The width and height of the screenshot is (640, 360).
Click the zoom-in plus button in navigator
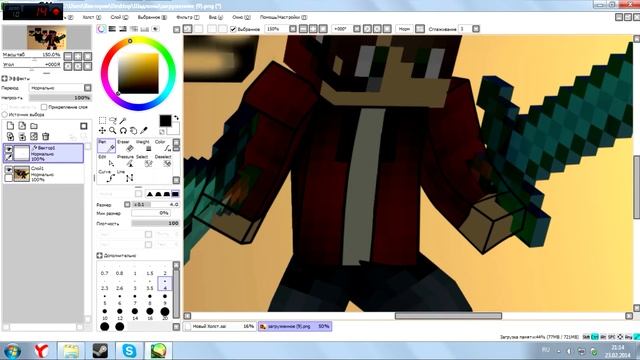click(78, 56)
